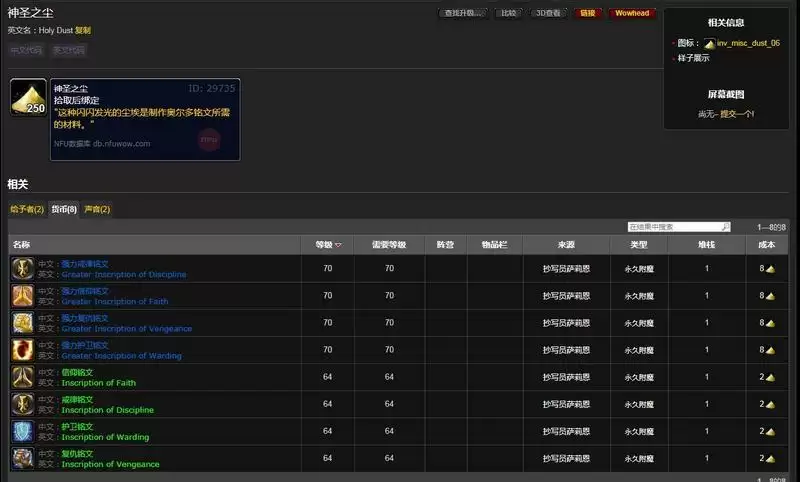Click the Greater Inscription of Warding icon
Viewport: 800px width, 482px height.
[x=23, y=350]
